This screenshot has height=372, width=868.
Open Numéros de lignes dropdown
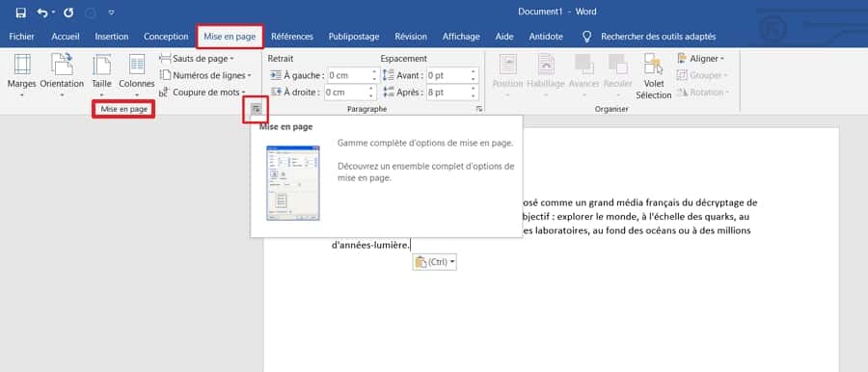coord(205,75)
